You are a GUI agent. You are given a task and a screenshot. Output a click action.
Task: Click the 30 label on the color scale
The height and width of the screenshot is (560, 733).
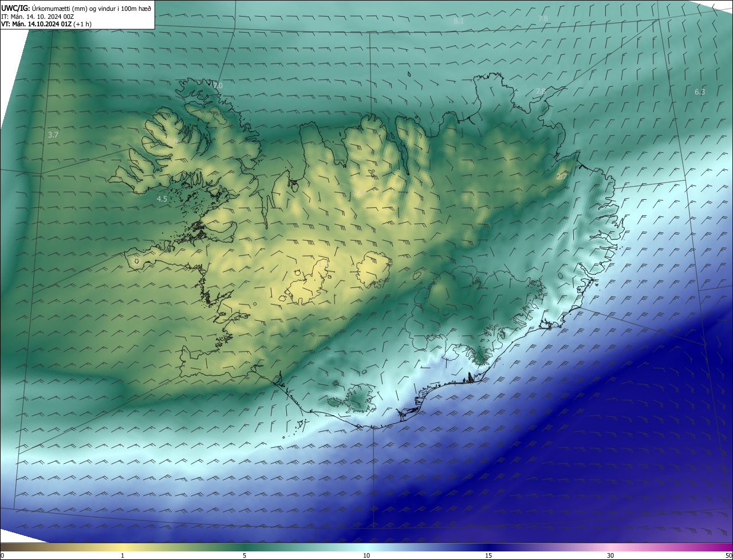pyautogui.click(x=610, y=555)
